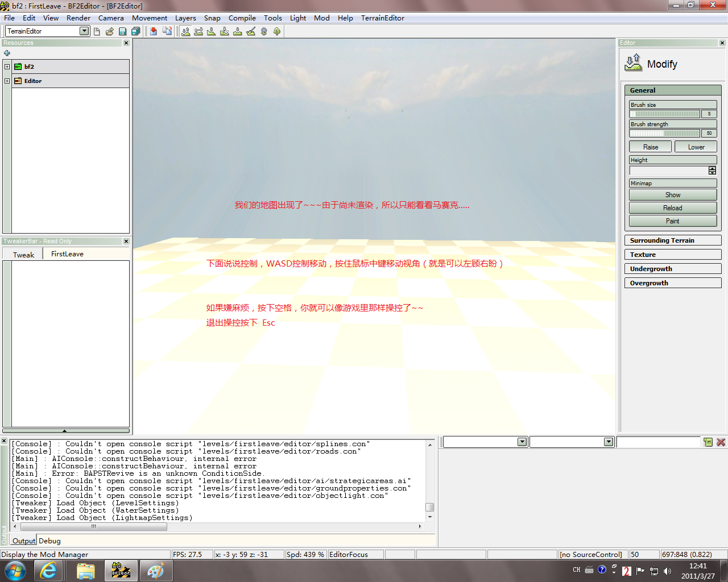Select the Tweak tab

click(x=24, y=255)
